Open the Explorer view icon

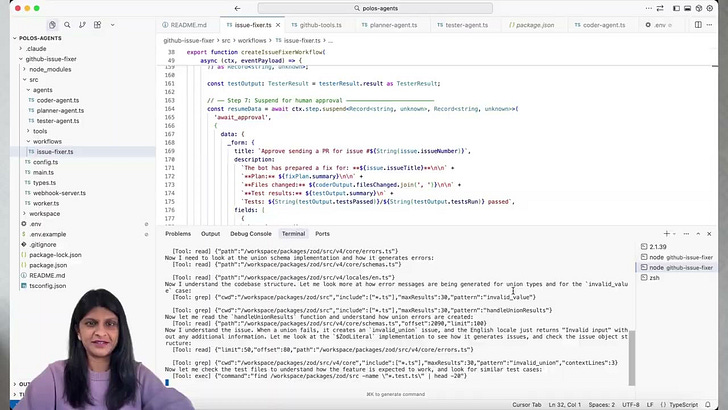click(52, 25)
